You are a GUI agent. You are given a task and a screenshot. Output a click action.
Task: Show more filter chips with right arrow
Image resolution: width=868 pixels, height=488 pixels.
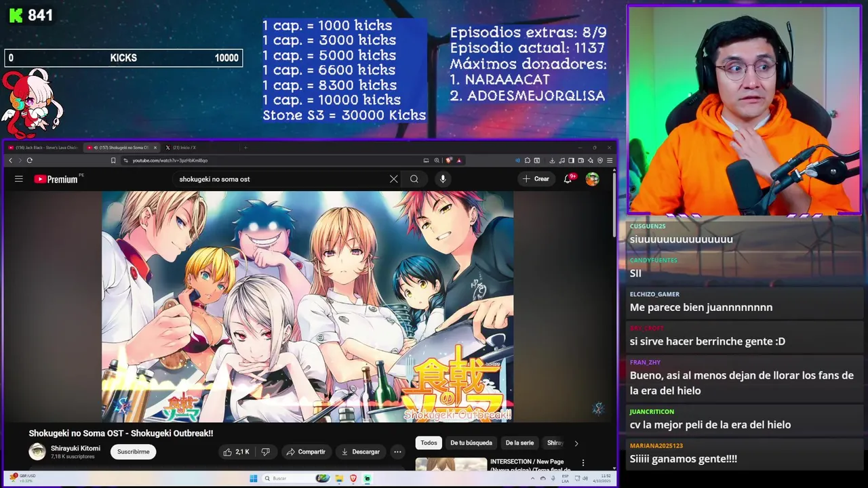(x=576, y=443)
